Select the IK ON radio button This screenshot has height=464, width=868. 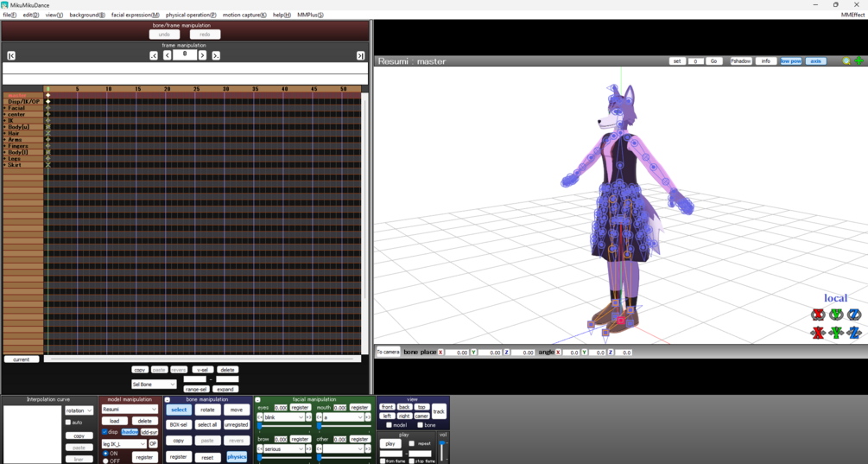pyautogui.click(x=105, y=454)
